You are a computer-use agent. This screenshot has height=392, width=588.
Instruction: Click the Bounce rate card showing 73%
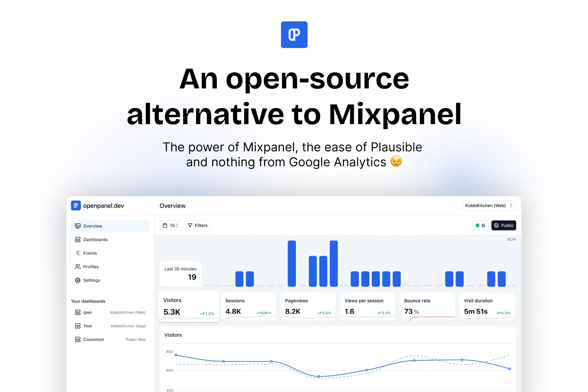[427, 306]
